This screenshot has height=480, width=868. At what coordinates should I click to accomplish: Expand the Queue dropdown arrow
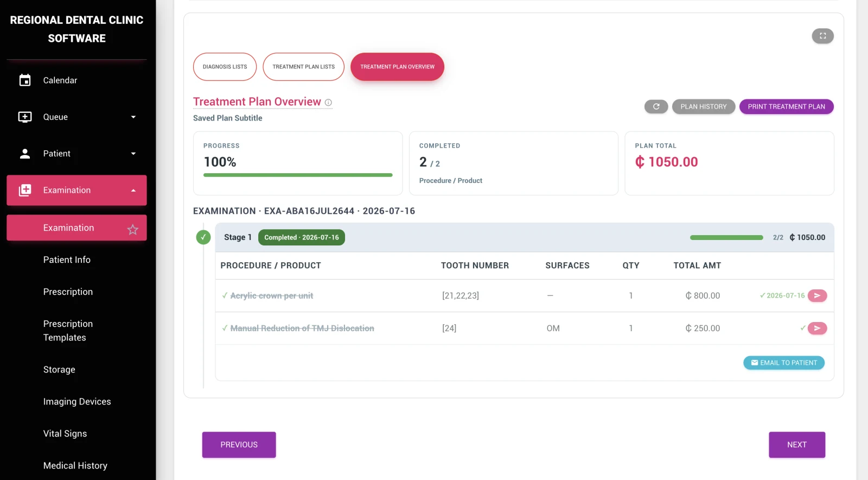pos(133,117)
